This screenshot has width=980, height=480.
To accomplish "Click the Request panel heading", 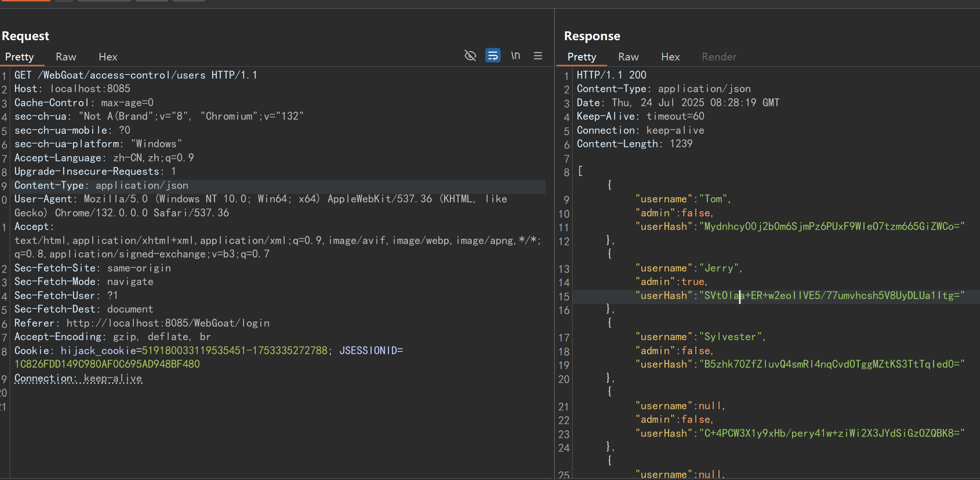I will click(25, 36).
